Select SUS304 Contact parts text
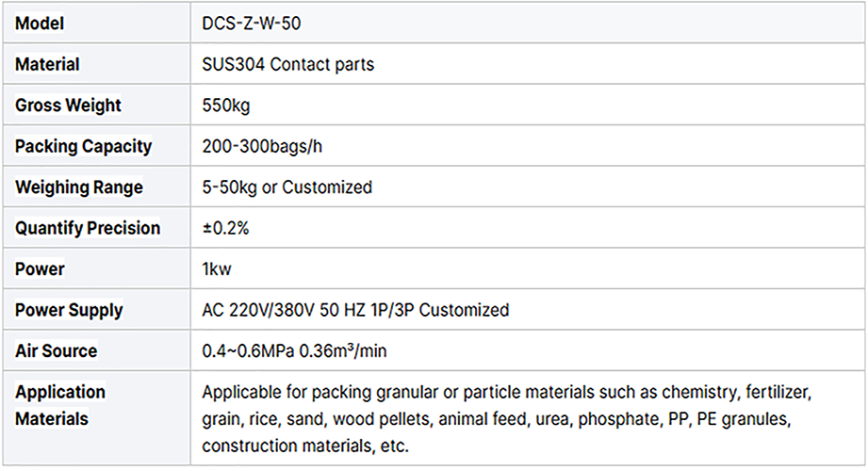 tap(287, 65)
